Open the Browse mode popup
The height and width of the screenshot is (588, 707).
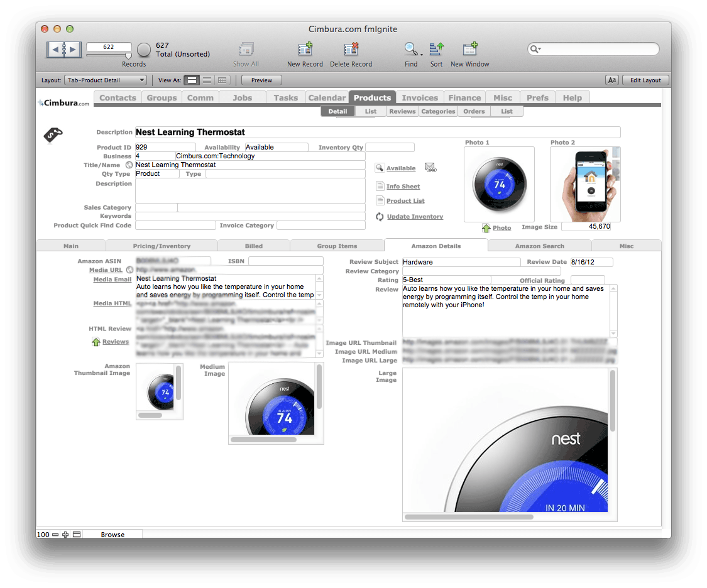point(112,535)
